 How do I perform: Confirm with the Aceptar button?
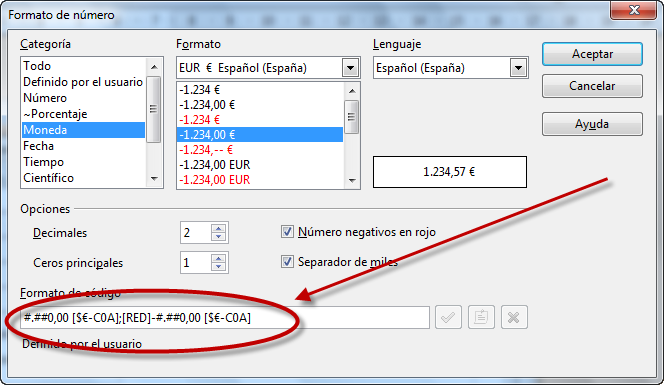click(x=592, y=54)
